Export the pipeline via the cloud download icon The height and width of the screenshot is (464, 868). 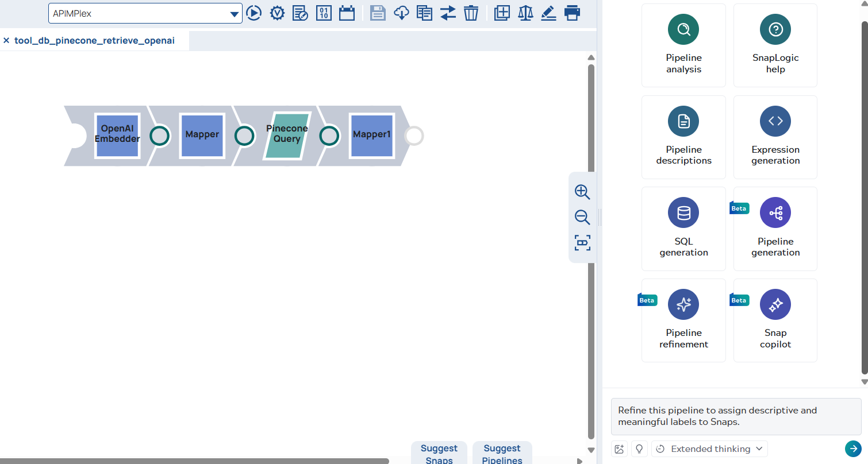[401, 13]
